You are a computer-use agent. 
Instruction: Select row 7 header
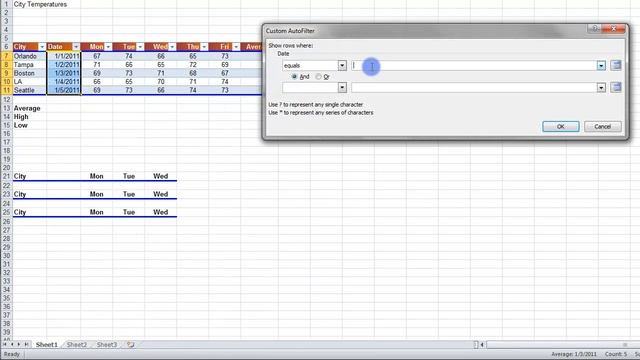[x=6, y=56]
